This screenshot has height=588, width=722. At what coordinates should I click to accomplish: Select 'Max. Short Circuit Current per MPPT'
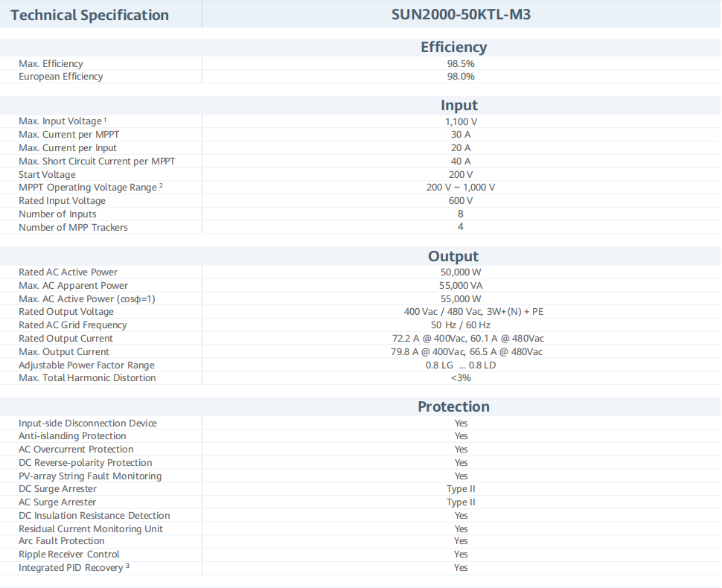coord(97,162)
